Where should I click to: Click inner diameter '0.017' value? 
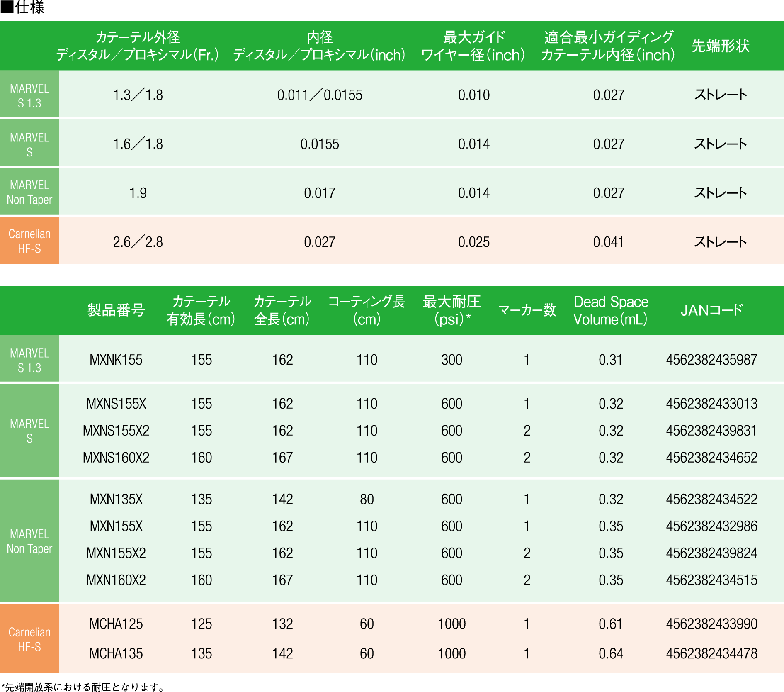click(320, 193)
